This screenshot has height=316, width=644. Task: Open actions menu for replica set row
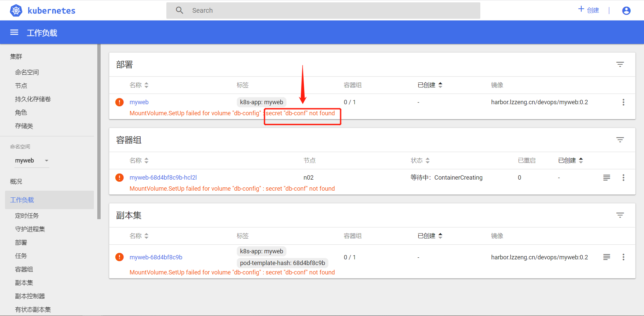623,257
